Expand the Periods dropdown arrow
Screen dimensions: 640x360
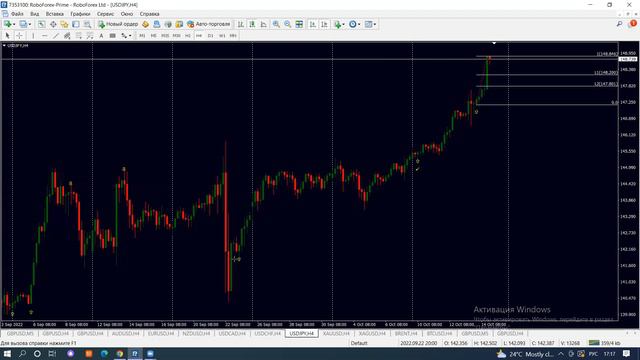click(359, 24)
